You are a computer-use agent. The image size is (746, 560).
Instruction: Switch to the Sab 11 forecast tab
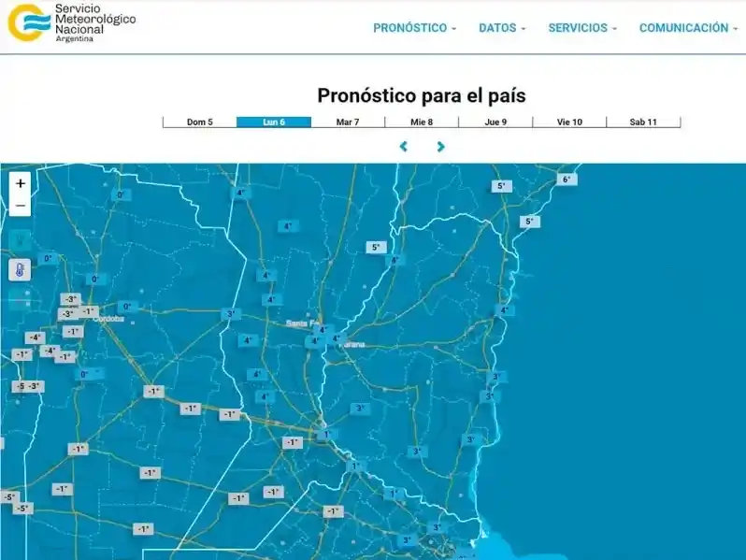pos(643,122)
